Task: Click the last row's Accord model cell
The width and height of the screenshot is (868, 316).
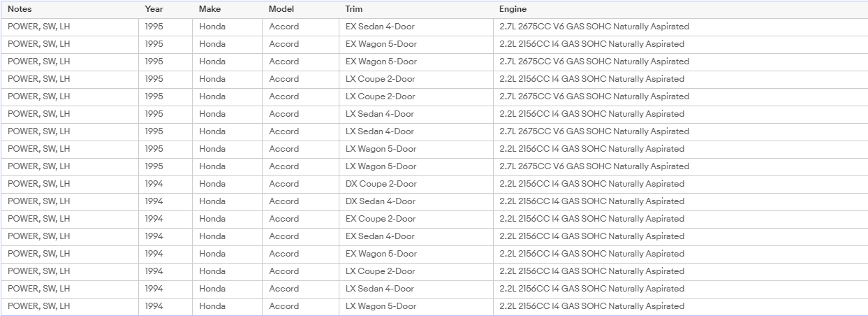Action: pos(301,306)
